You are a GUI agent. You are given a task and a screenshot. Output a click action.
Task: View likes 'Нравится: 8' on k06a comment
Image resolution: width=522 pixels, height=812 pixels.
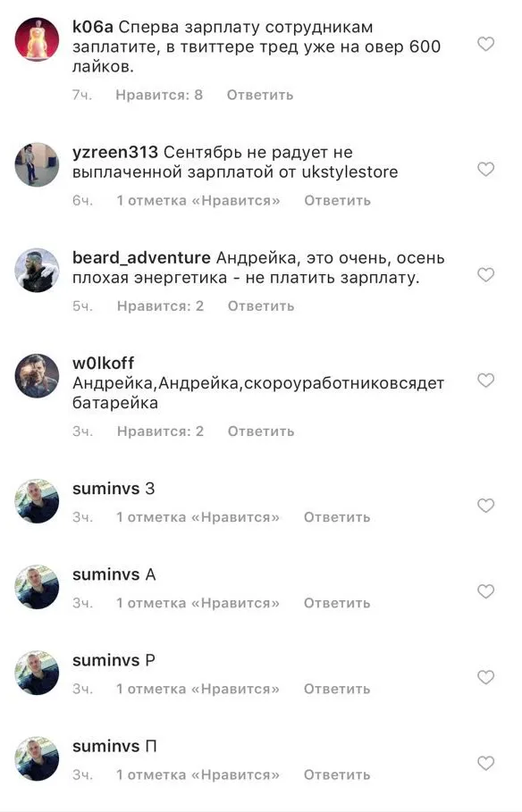[159, 96]
